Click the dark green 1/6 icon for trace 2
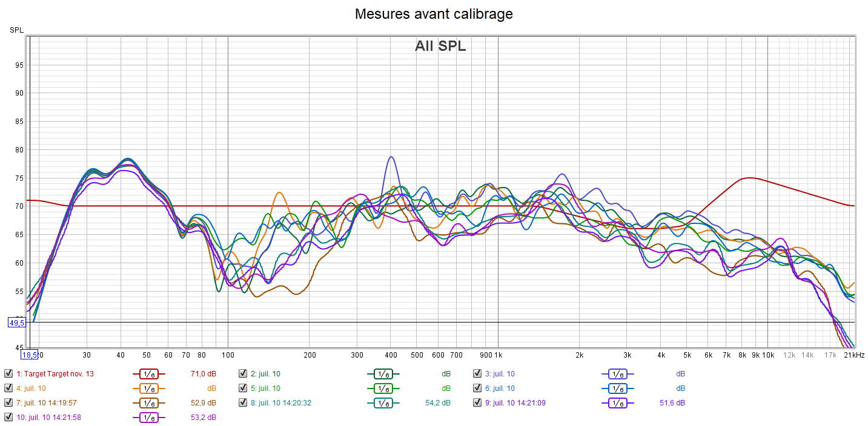Image resolution: width=868 pixels, height=426 pixels. click(383, 374)
